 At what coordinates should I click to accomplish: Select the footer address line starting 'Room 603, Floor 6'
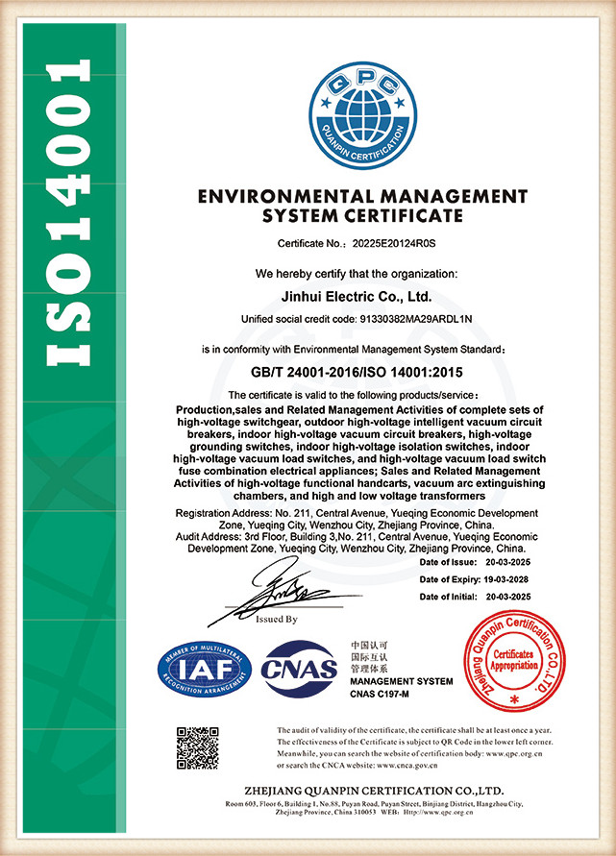[374, 804]
